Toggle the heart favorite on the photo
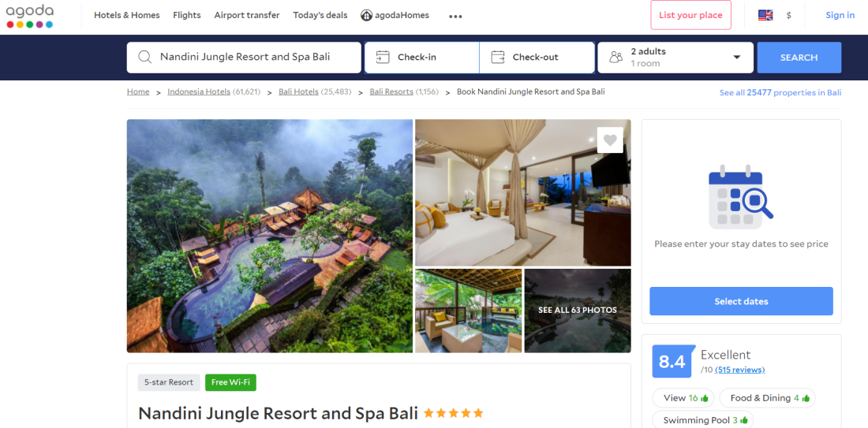 (x=610, y=140)
